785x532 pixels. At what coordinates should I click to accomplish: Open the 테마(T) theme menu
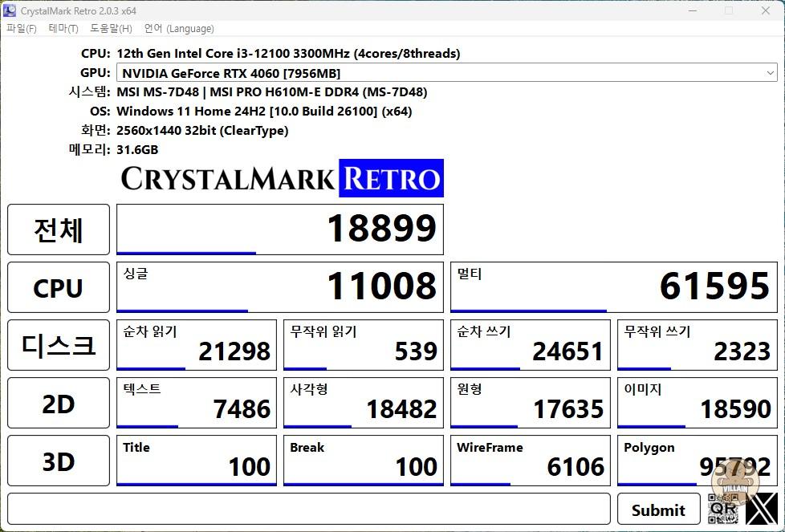pyautogui.click(x=63, y=29)
